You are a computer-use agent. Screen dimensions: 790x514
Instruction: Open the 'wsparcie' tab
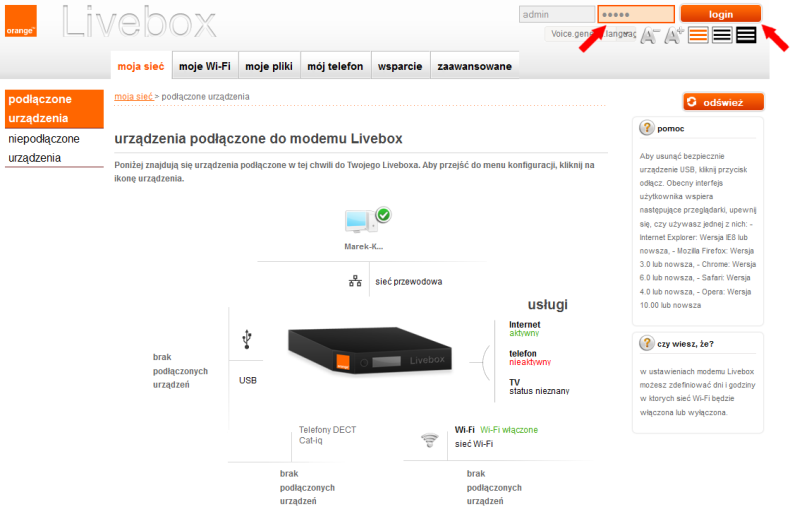click(400, 66)
